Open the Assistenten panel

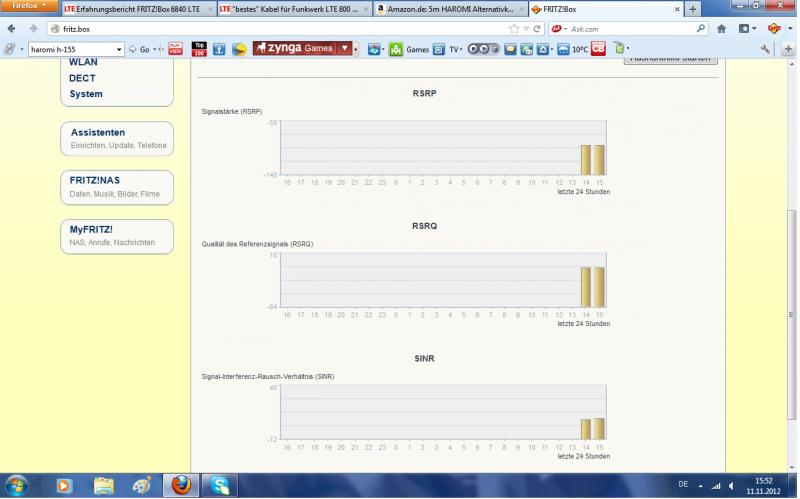[x=117, y=138]
